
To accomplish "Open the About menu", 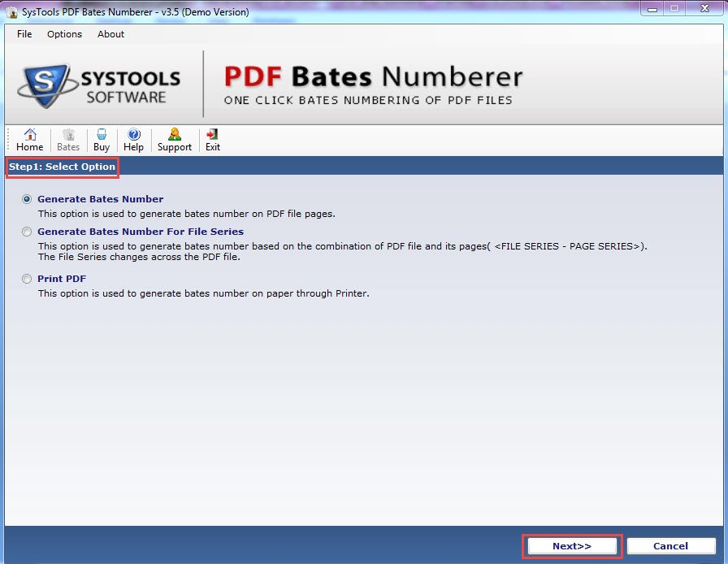I will [110, 34].
